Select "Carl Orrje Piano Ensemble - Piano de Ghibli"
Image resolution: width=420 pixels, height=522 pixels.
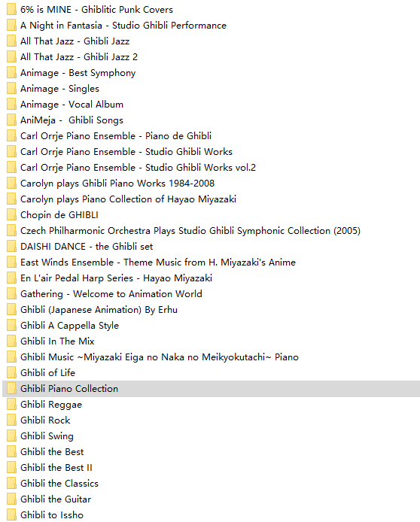[116, 136]
